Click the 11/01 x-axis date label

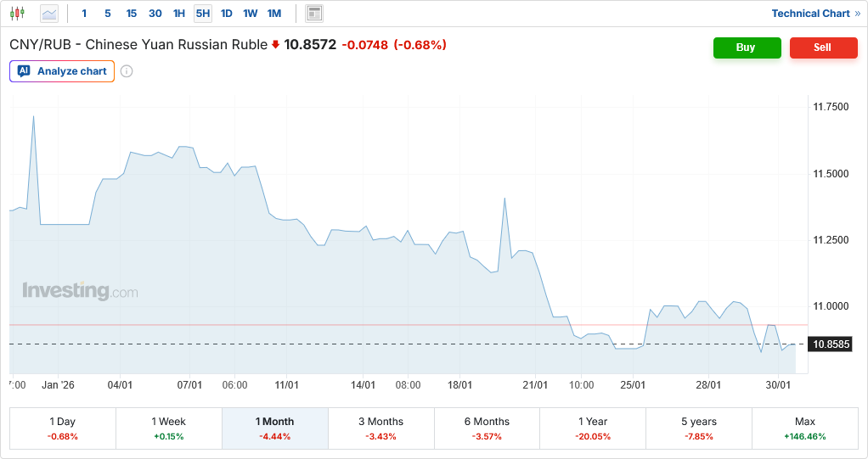click(x=286, y=385)
